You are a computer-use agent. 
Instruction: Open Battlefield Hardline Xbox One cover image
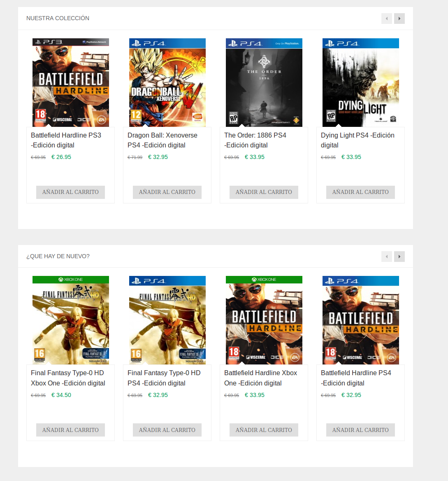pyautogui.click(x=264, y=320)
